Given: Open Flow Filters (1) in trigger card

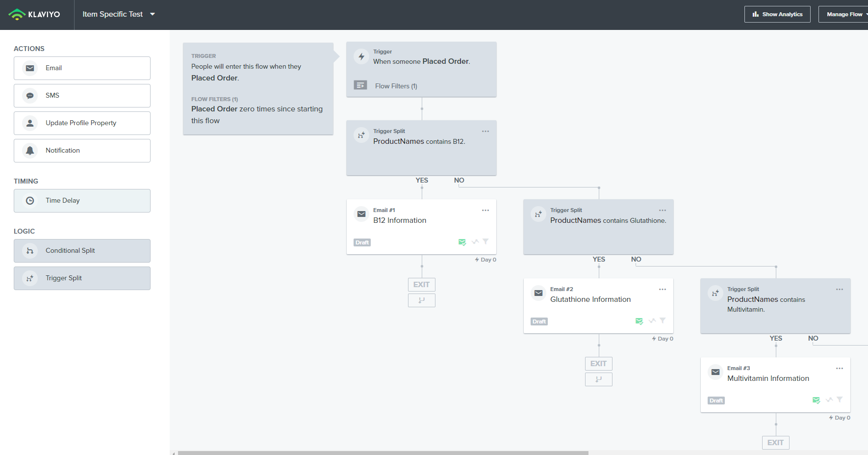Looking at the screenshot, I should (x=396, y=86).
